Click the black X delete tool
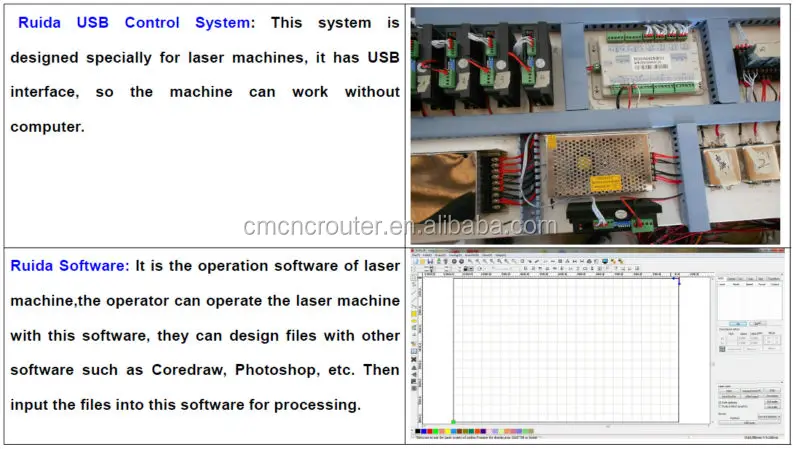This screenshot has width=800, height=449. pyautogui.click(x=414, y=360)
